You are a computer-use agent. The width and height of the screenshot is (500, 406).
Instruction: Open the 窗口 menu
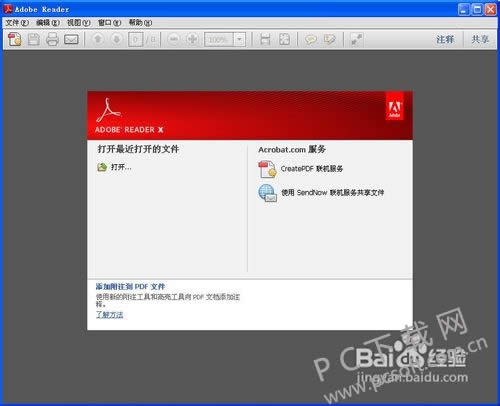pos(109,23)
